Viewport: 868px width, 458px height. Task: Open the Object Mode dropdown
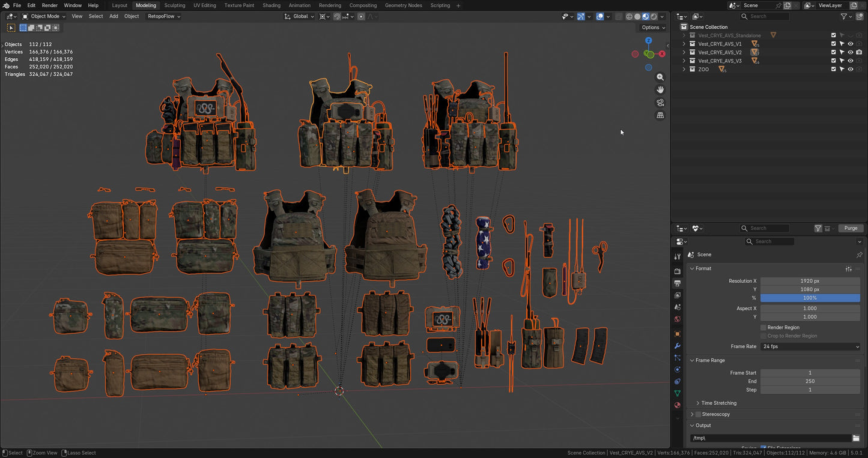coord(44,16)
